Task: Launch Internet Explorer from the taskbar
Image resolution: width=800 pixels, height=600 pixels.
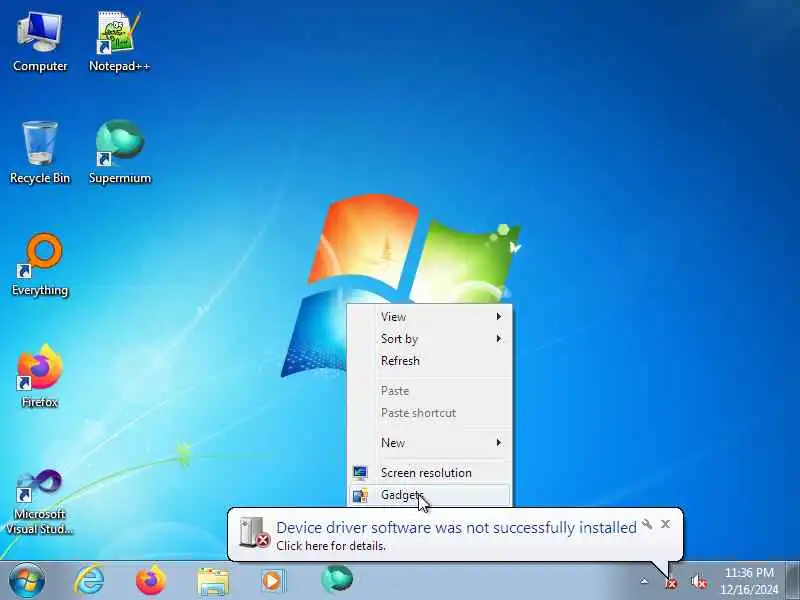Action: (89, 581)
